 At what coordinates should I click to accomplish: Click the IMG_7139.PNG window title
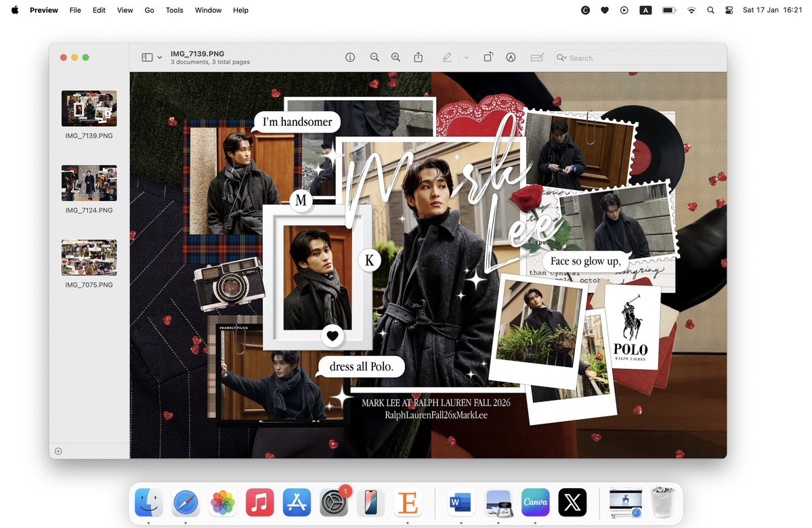tap(197, 53)
